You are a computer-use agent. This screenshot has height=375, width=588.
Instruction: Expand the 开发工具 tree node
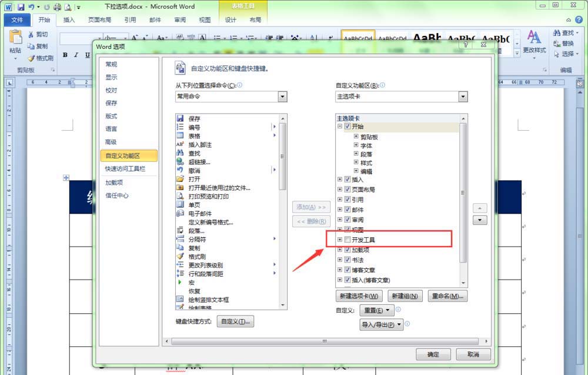(x=340, y=240)
